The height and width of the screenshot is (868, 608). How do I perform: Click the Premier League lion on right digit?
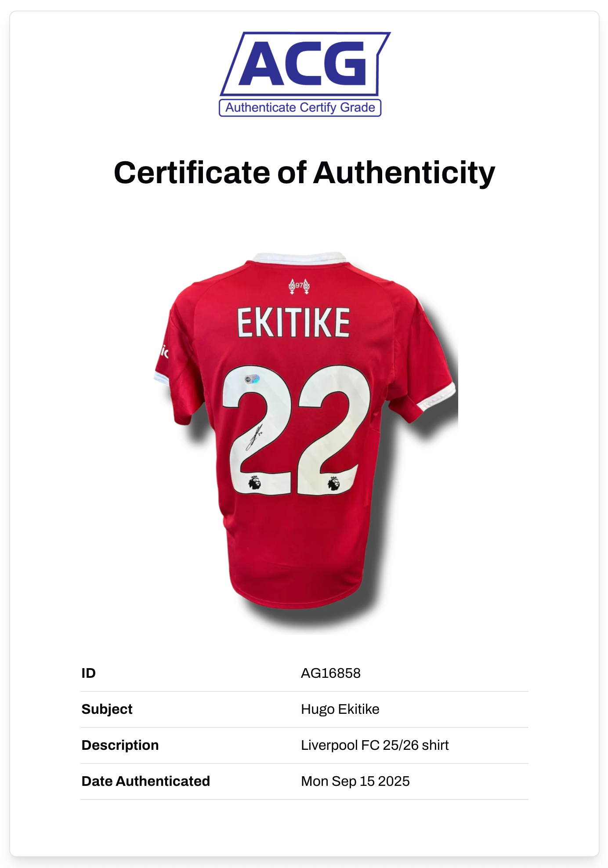[x=334, y=483]
